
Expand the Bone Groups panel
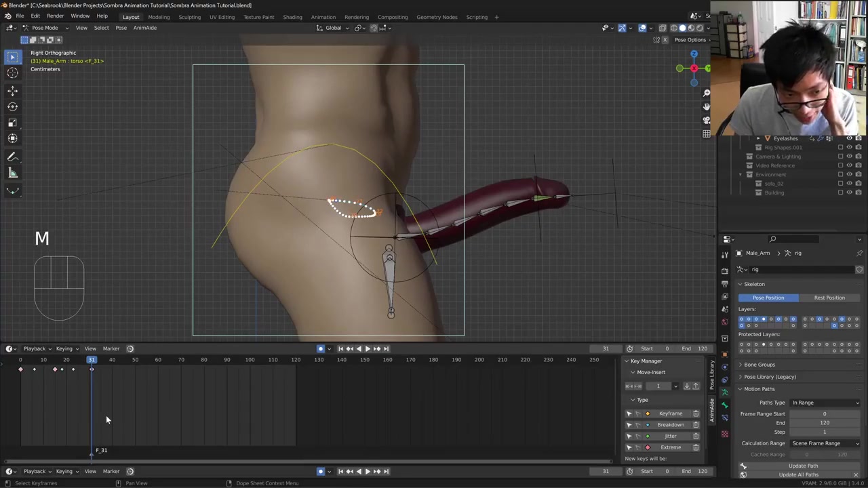(759, 365)
